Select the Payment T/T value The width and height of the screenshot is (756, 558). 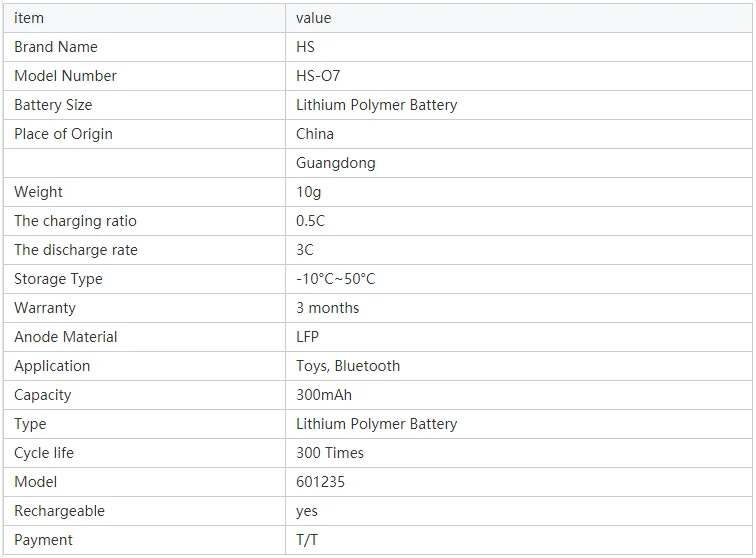[307, 540]
